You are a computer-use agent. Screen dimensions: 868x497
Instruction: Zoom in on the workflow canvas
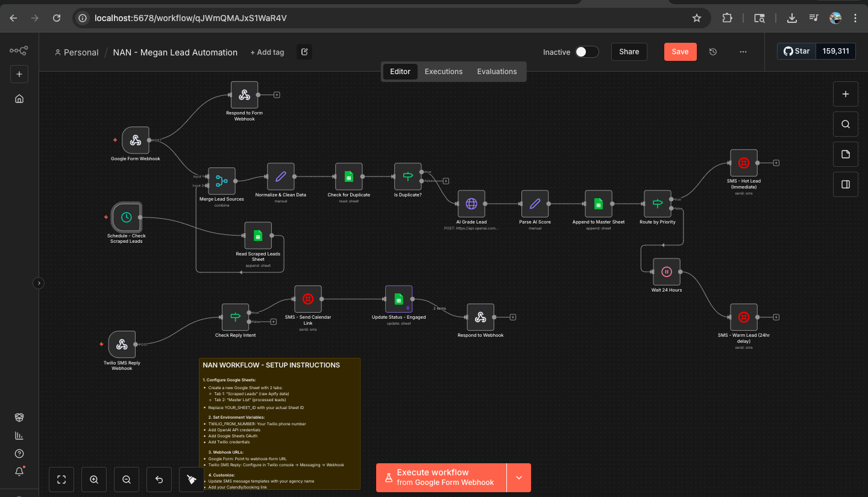point(94,479)
